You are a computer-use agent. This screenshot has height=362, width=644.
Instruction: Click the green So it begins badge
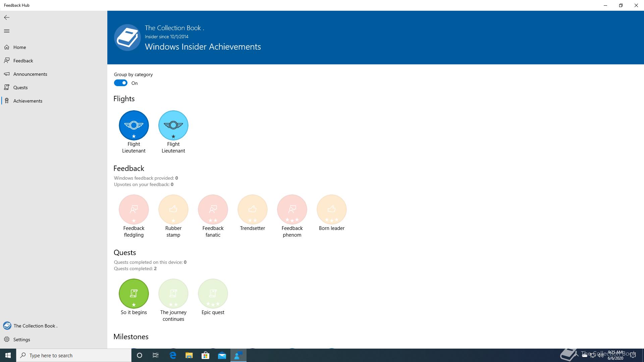click(133, 294)
